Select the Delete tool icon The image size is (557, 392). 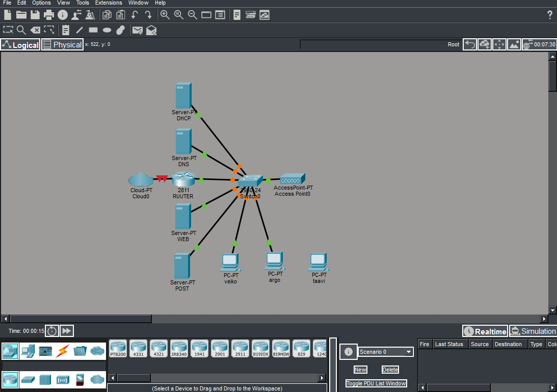point(35,30)
